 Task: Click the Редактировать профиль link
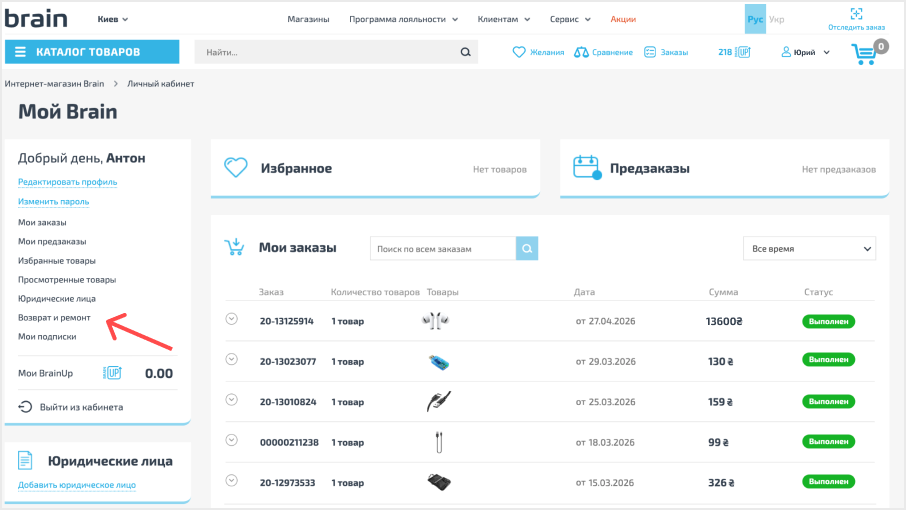pyautogui.click(x=68, y=182)
